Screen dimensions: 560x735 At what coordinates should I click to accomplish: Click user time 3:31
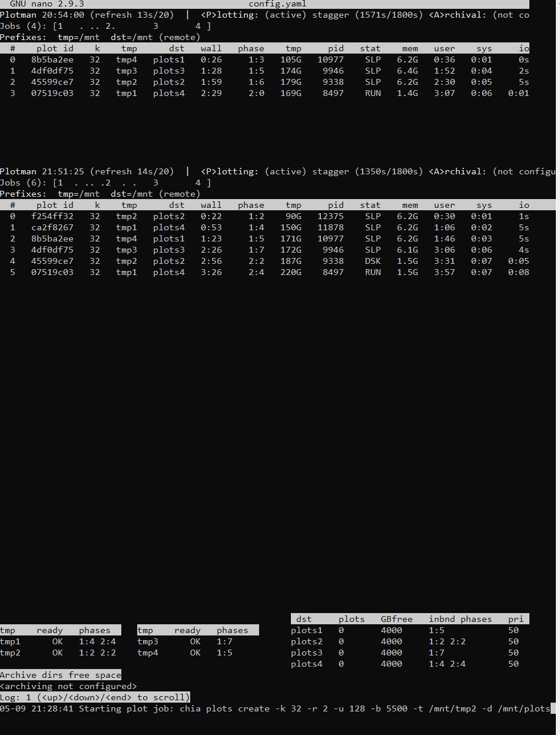click(x=445, y=261)
